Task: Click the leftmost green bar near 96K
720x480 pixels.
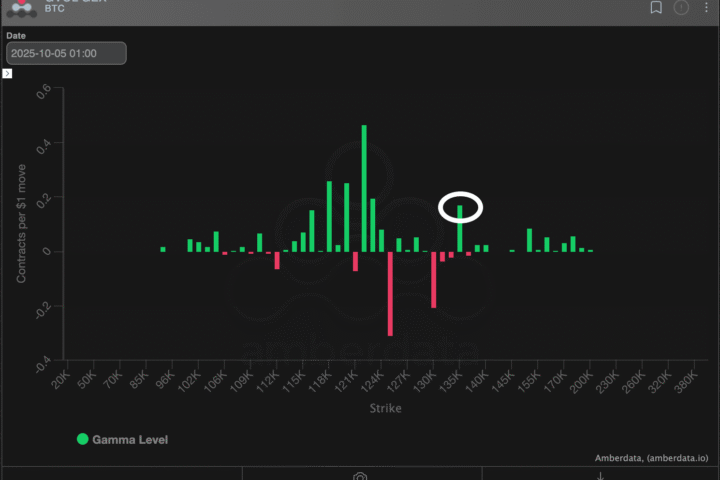Action: [x=163, y=249]
